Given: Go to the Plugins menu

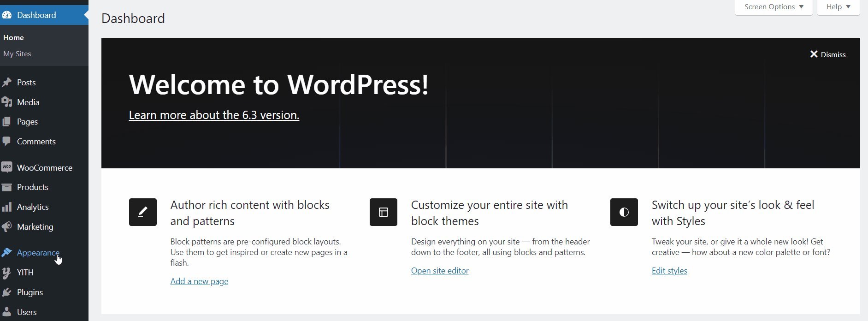Looking at the screenshot, I should [x=44, y=292].
